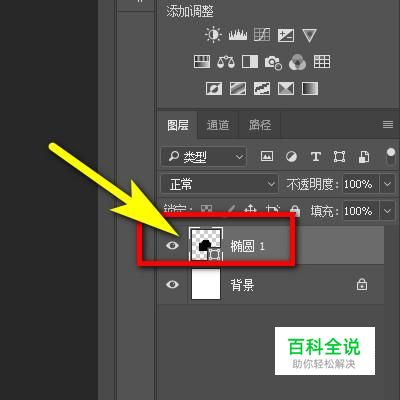The image size is (400, 400).
Task: Click the 填充 label
Action: pos(325,211)
